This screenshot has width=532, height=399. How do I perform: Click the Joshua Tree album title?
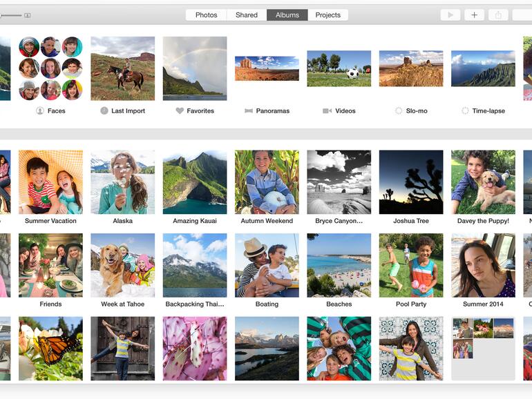coord(411,221)
